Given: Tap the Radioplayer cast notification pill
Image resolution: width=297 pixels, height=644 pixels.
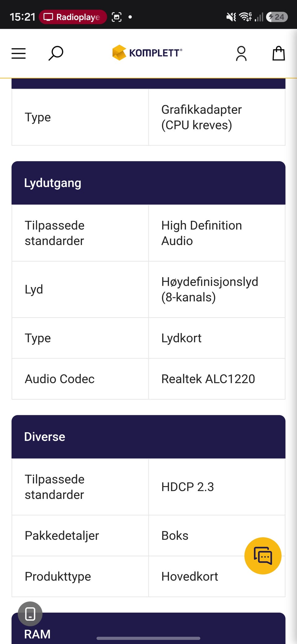Looking at the screenshot, I should pyautogui.click(x=73, y=17).
